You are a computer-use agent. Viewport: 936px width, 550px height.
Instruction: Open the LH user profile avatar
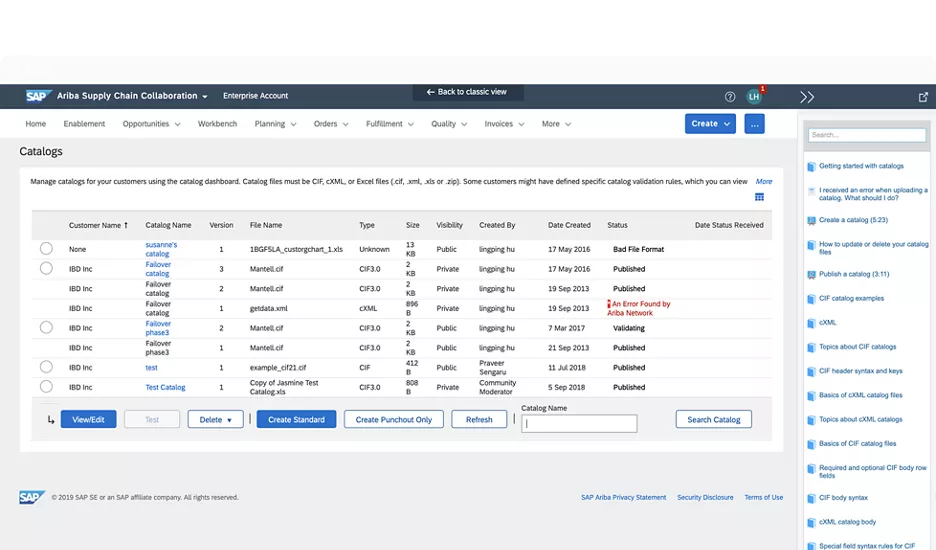tap(753, 97)
